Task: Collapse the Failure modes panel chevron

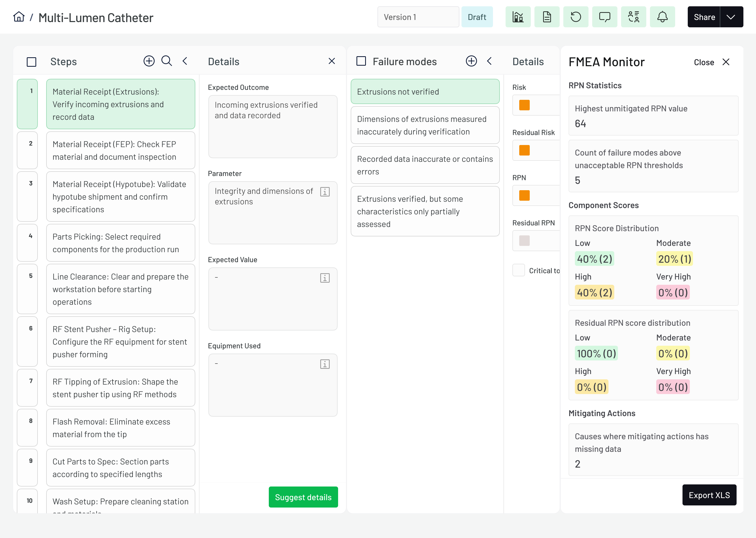Action: click(489, 61)
